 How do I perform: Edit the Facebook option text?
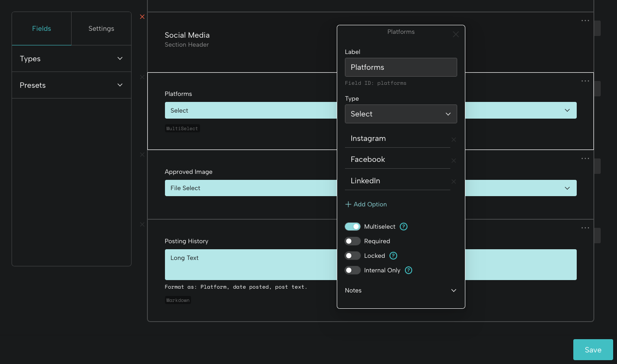point(398,159)
